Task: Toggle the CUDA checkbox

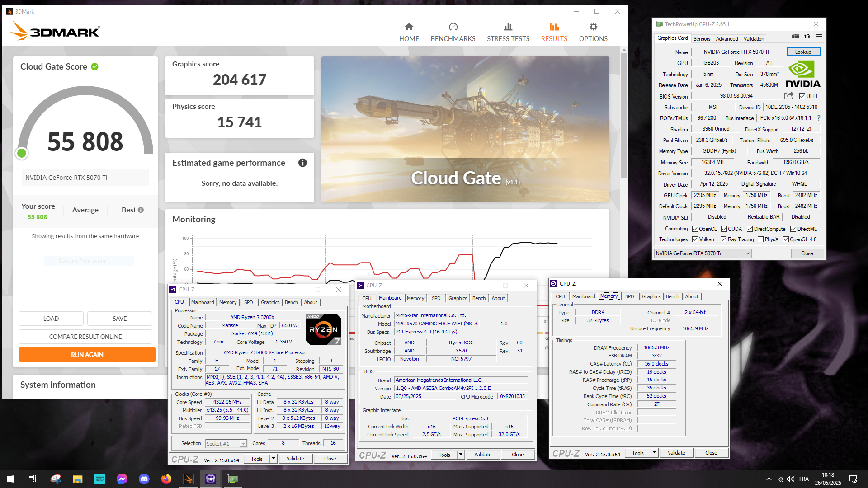Action: tap(724, 229)
